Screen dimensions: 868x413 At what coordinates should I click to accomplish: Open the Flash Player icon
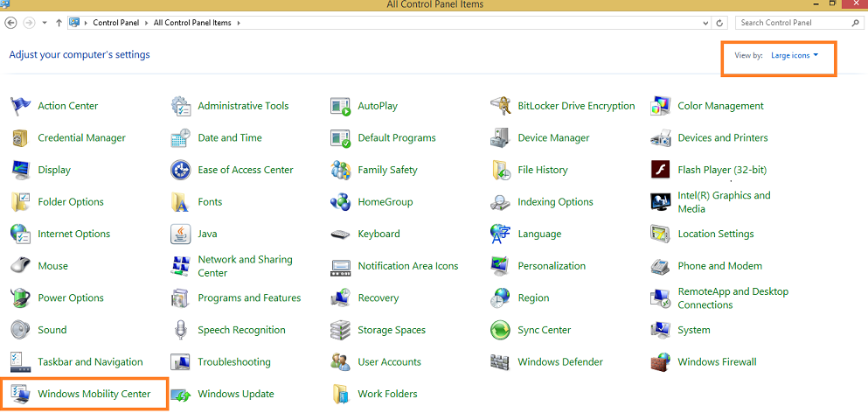tap(661, 170)
